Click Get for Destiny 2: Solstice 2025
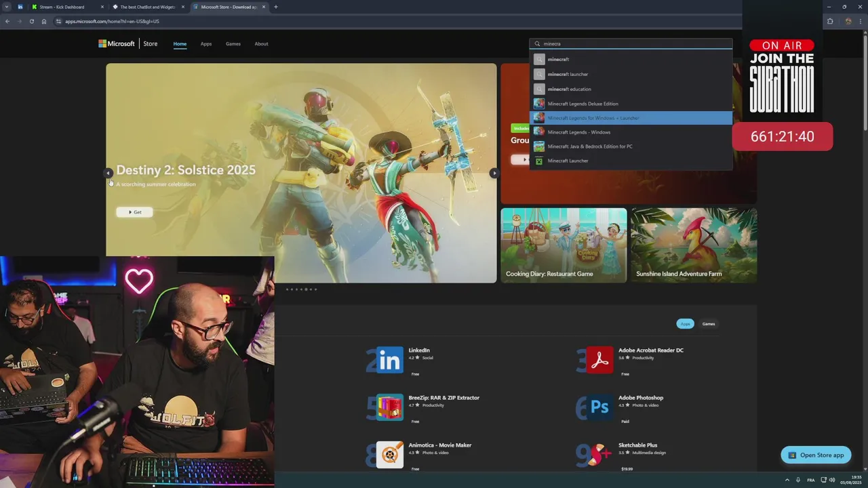This screenshot has width=868, height=488. tap(134, 212)
